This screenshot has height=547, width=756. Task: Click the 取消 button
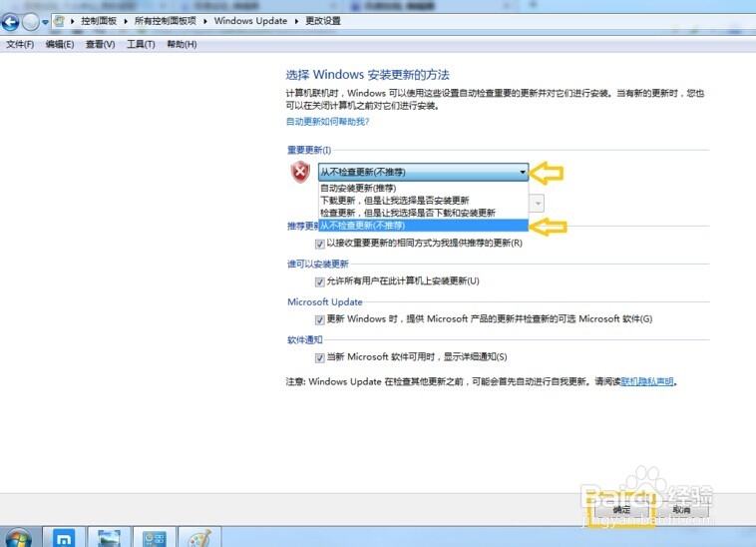pyautogui.click(x=681, y=510)
